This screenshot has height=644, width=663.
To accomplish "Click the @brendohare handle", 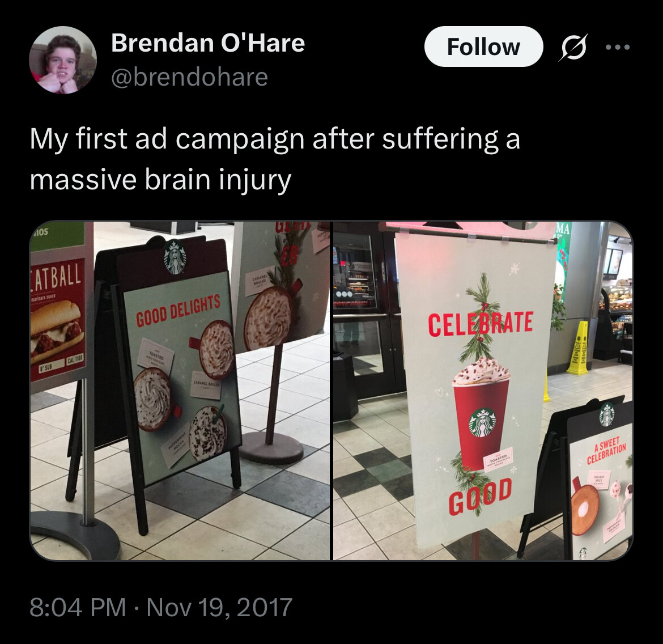I will coord(189,78).
